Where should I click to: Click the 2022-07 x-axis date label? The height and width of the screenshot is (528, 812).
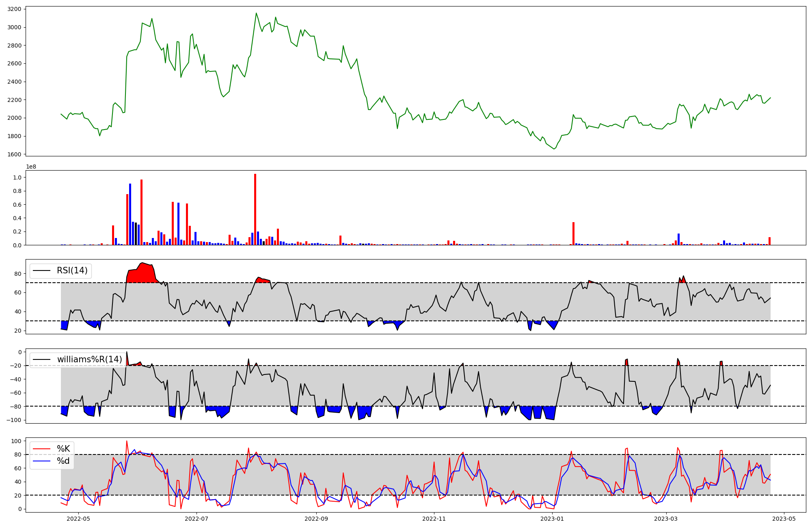pyautogui.click(x=197, y=519)
